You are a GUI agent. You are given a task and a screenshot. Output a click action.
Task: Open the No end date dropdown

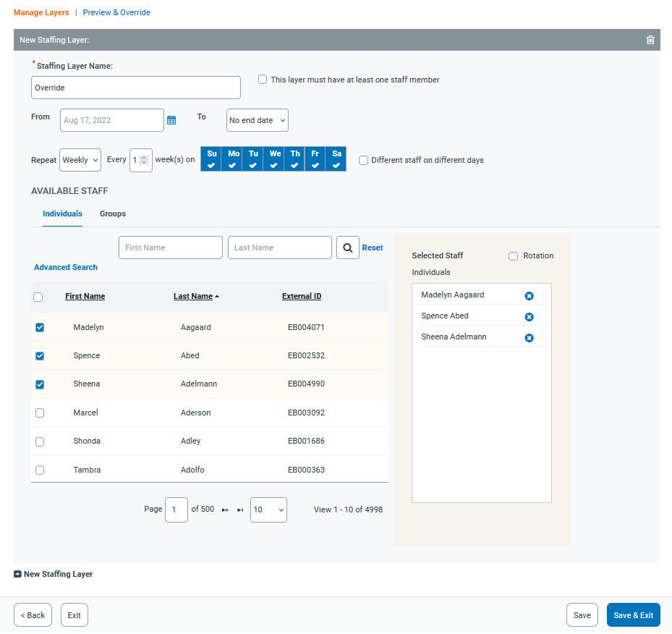257,120
